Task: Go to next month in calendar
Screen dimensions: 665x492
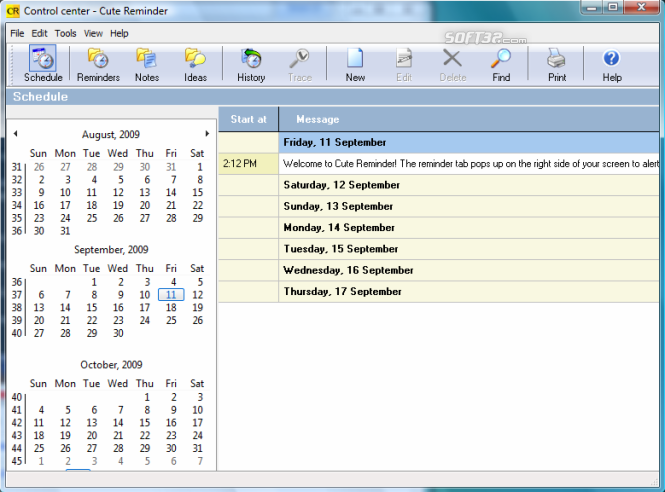Action: point(207,134)
